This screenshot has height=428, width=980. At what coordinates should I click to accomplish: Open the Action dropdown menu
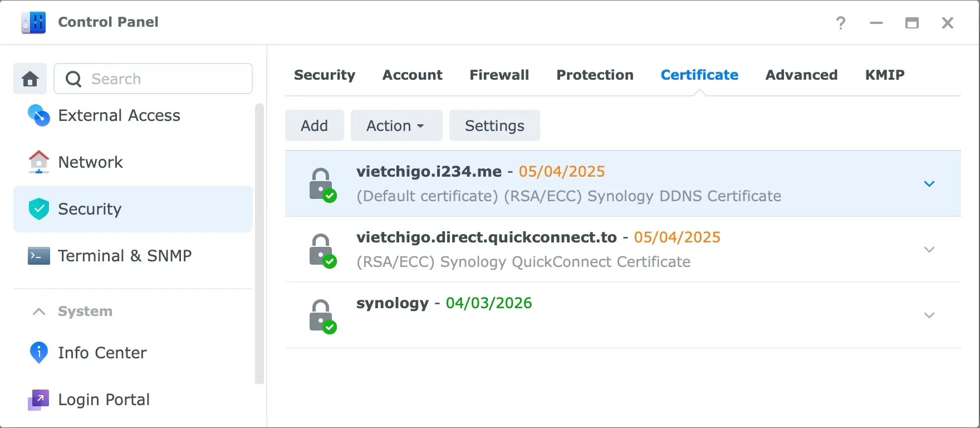tap(396, 126)
